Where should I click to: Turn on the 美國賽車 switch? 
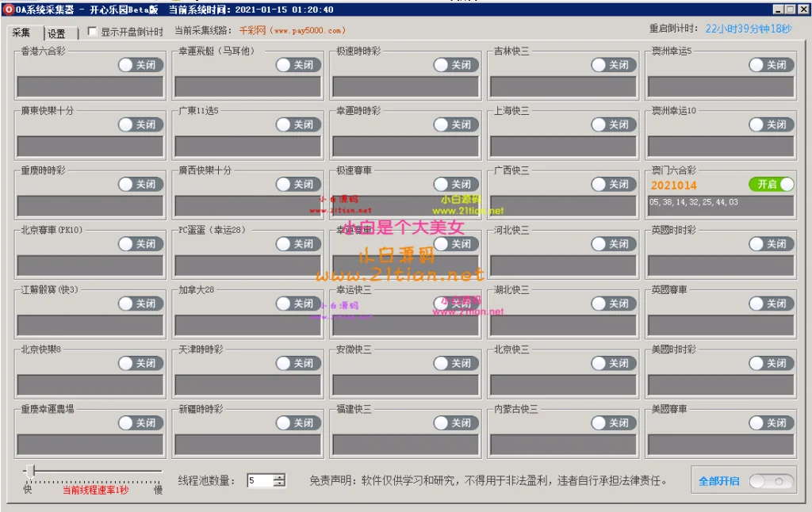771,423
